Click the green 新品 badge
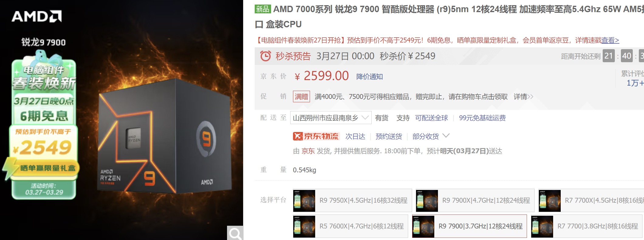 (x=263, y=9)
